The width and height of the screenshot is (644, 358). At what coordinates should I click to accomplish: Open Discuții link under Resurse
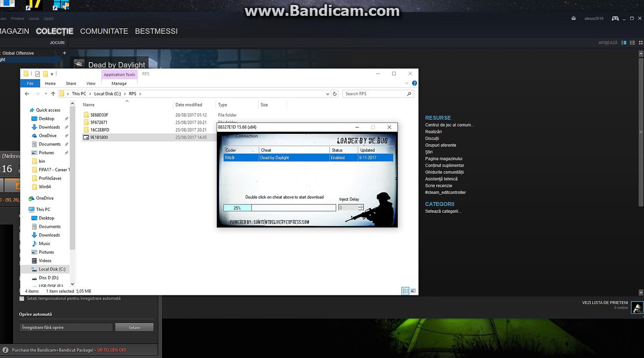click(432, 138)
